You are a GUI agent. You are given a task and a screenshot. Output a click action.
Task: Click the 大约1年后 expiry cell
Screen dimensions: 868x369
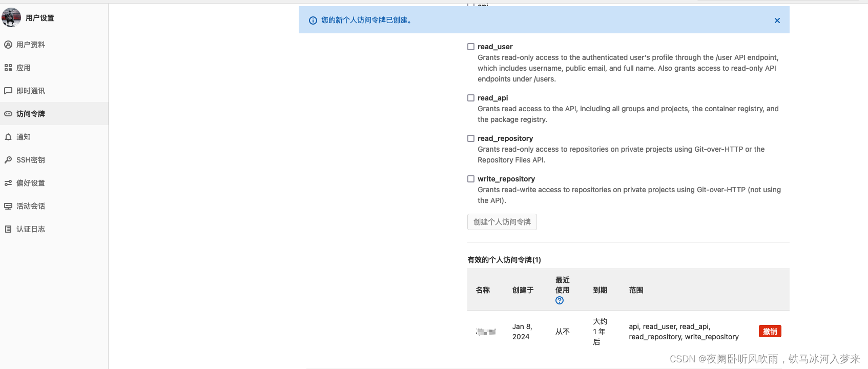click(600, 332)
